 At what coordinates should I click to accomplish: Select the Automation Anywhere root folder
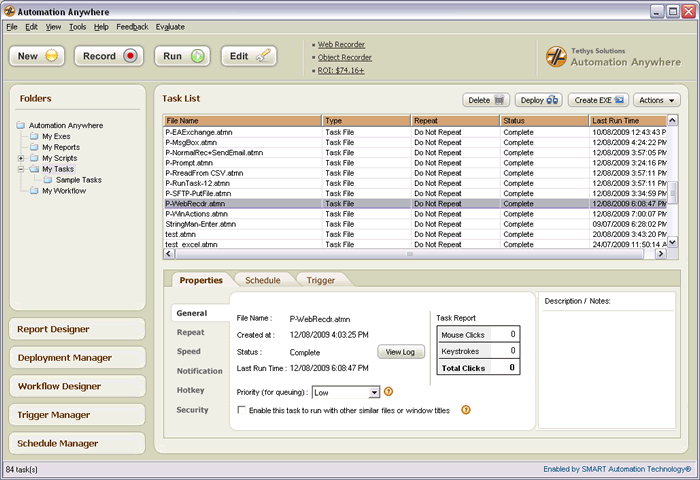pyautogui.click(x=66, y=125)
